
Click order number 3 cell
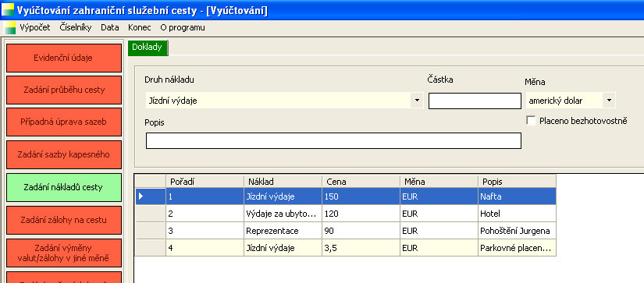[x=205, y=231]
